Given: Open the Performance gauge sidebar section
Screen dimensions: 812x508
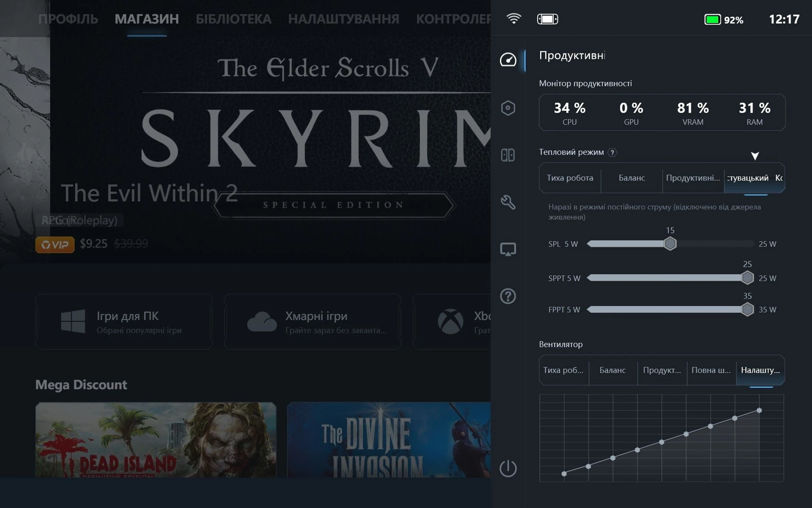Looking at the screenshot, I should 508,60.
